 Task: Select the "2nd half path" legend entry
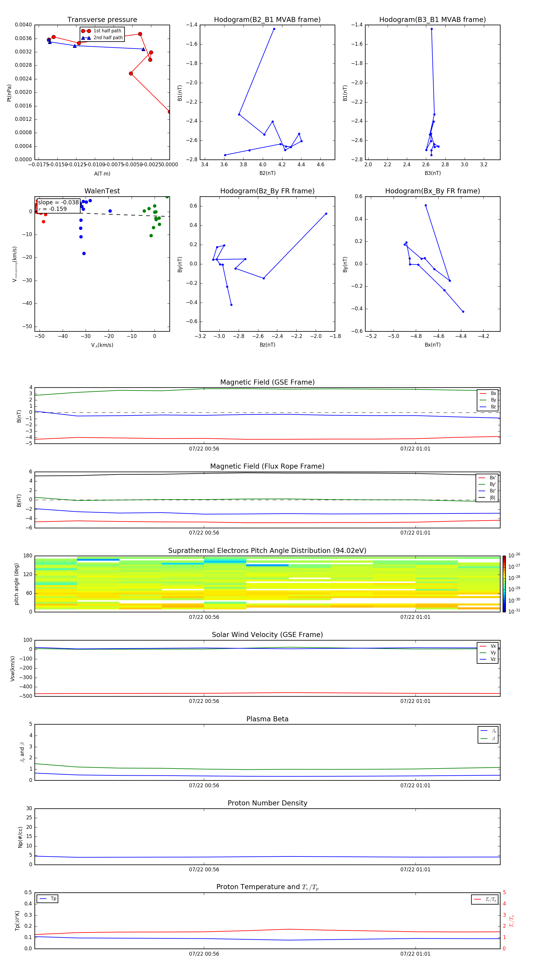(x=102, y=38)
